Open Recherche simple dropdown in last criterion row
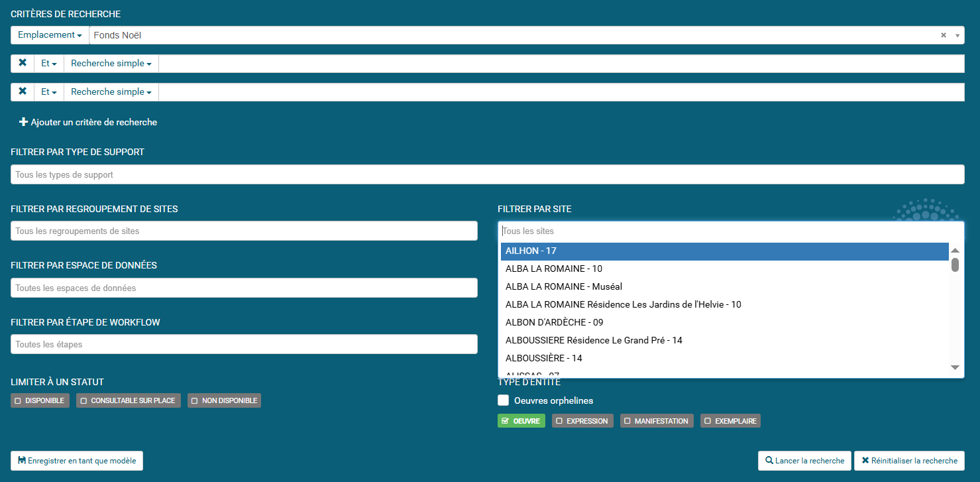The height and width of the screenshot is (482, 980). [111, 92]
